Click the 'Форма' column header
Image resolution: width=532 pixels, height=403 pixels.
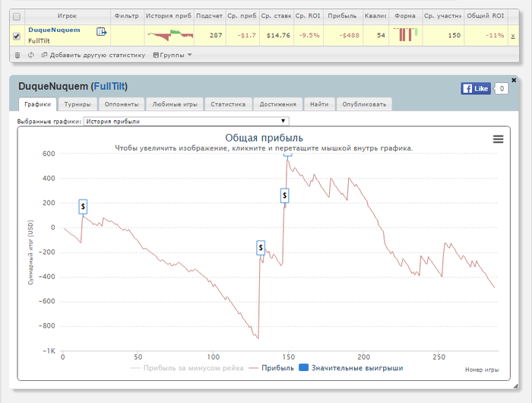405,16
